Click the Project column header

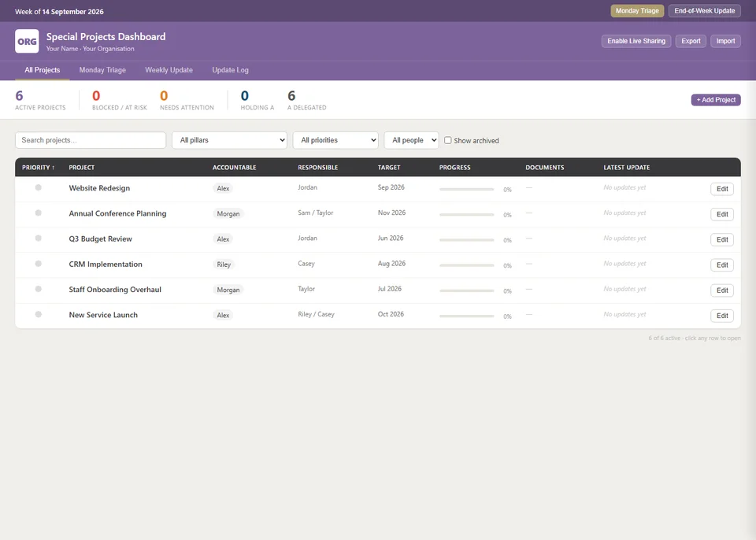pyautogui.click(x=81, y=168)
